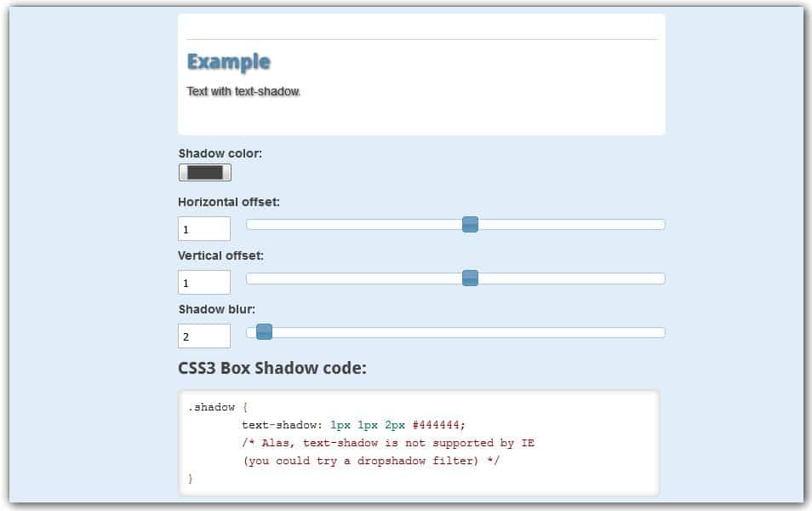Click the Shadow blur slider handle
The image size is (812, 511).
click(x=264, y=332)
